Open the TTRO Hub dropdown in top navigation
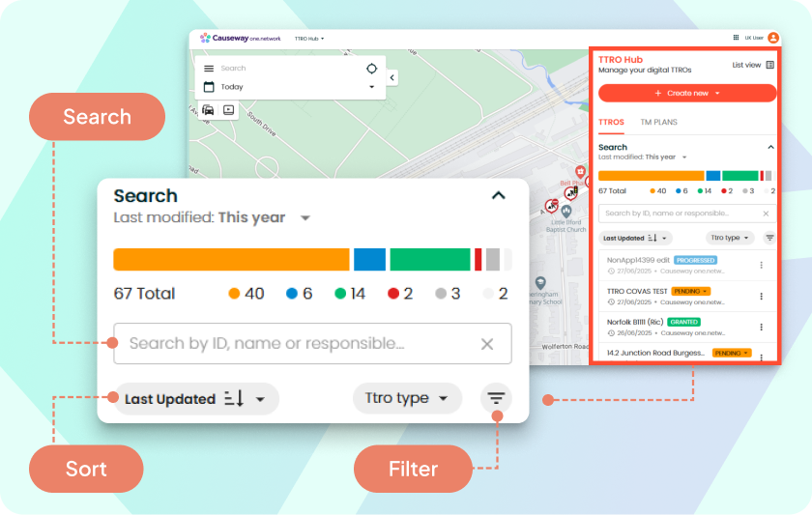Viewport: 812px width, 515px height. point(309,39)
